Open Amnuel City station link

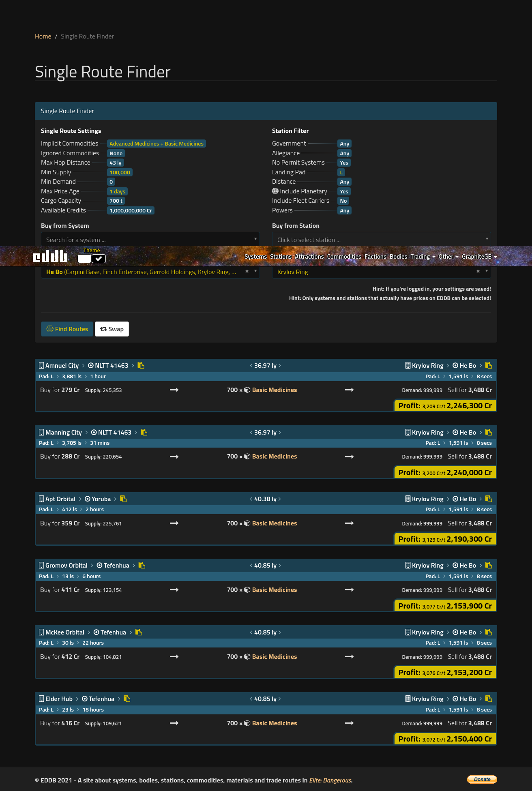[x=62, y=365]
